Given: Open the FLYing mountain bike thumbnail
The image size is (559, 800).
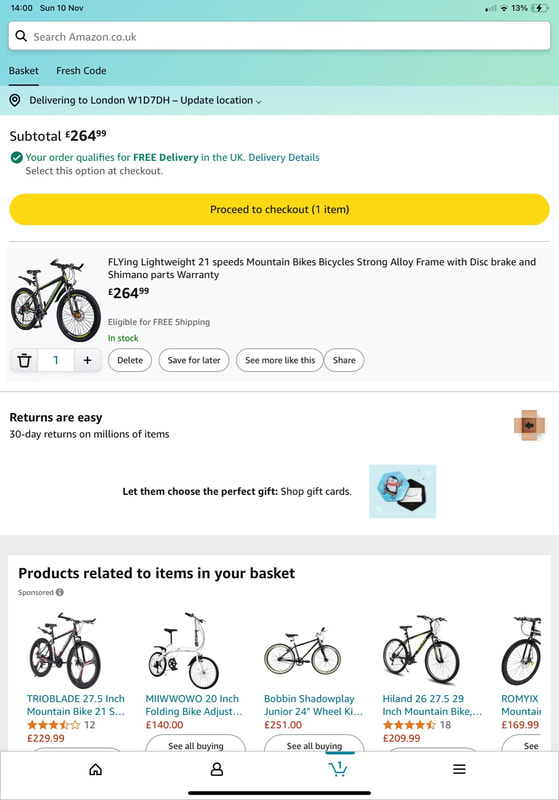Looking at the screenshot, I should coord(56,300).
